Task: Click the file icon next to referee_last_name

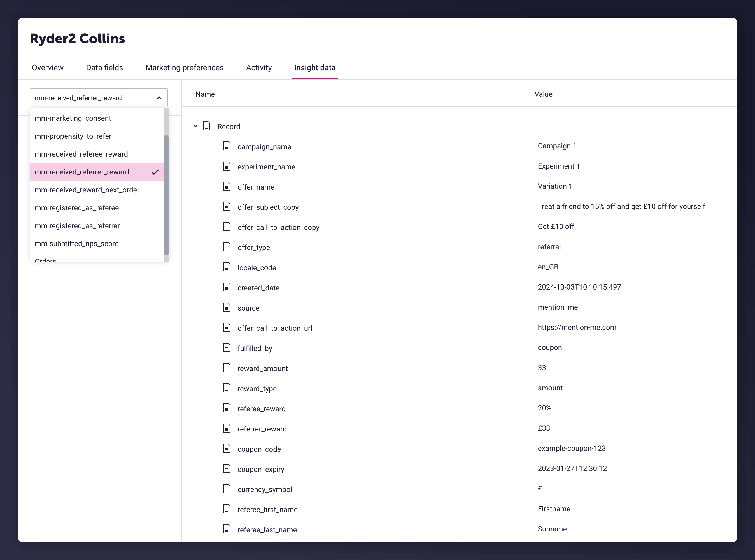Action: click(x=227, y=529)
